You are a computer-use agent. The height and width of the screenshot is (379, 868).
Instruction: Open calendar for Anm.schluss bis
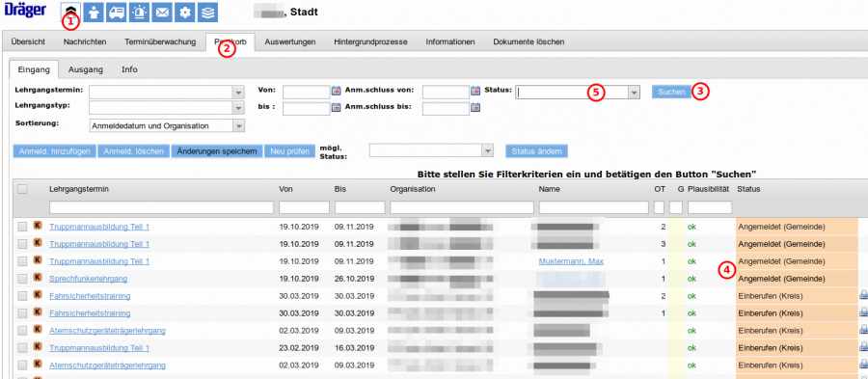point(475,108)
